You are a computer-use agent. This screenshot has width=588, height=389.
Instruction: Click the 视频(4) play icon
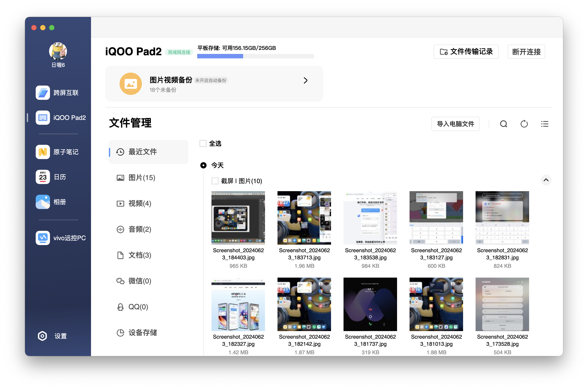(x=120, y=204)
